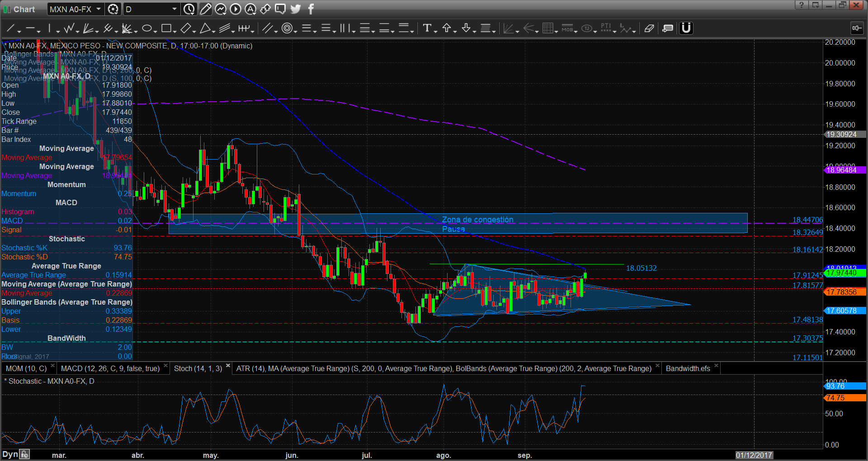Expand the MXN A0-FX symbol dropdown arrow
Viewport: 868px width, 461px height.
99,9
